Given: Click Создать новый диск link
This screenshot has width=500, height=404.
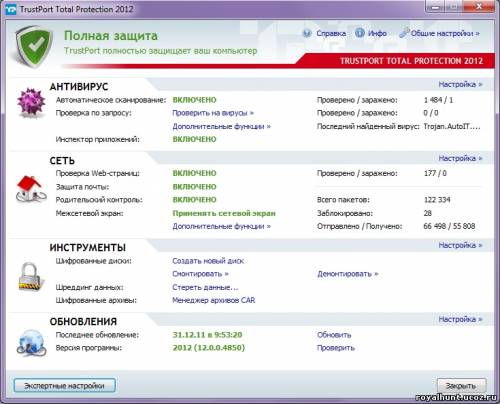Looking at the screenshot, I should [208, 261].
